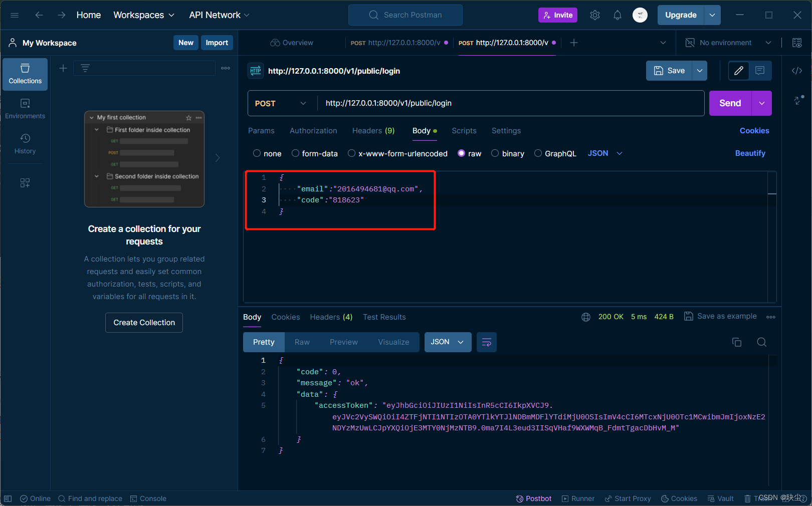Switch to the Authorization tab
The image size is (812, 506).
tap(313, 131)
